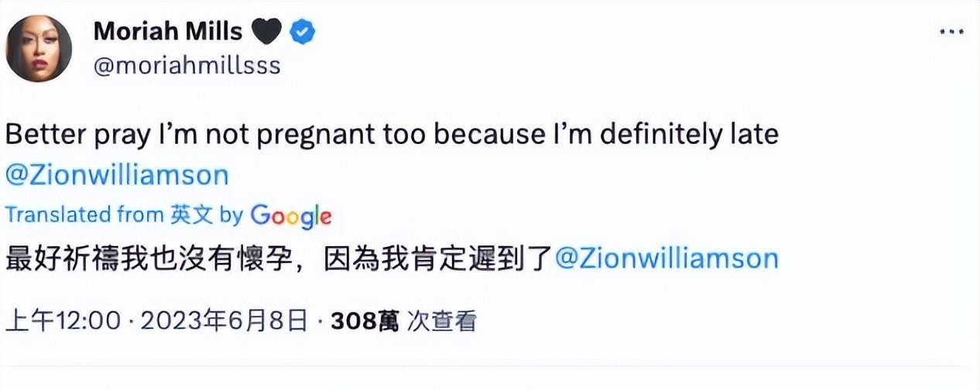Click the black heart emoji beside the name
This screenshot has height=390, width=980.
tap(267, 32)
